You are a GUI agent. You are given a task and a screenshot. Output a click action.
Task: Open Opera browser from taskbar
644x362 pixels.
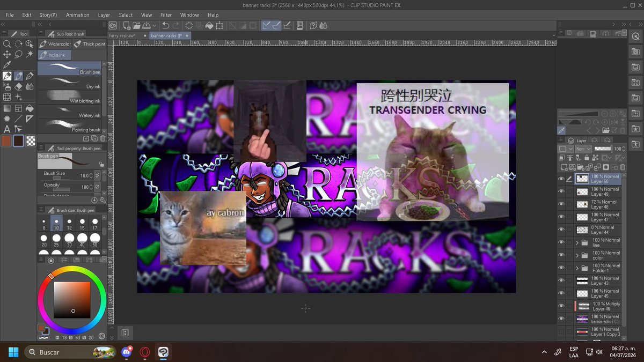144,352
